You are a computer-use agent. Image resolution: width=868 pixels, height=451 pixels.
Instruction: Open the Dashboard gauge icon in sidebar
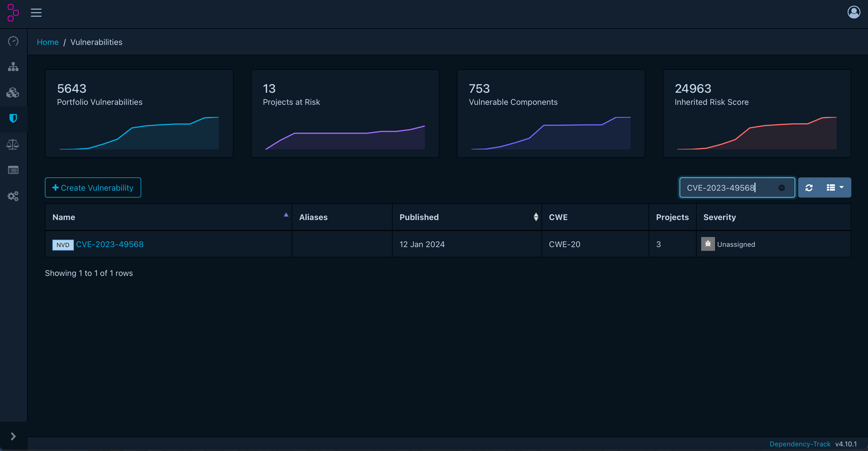(13, 41)
